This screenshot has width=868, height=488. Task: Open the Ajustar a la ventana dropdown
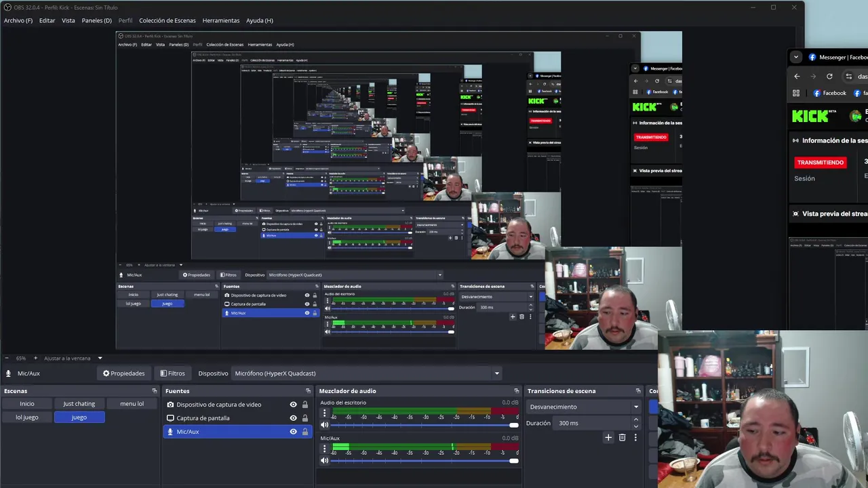[x=73, y=358]
